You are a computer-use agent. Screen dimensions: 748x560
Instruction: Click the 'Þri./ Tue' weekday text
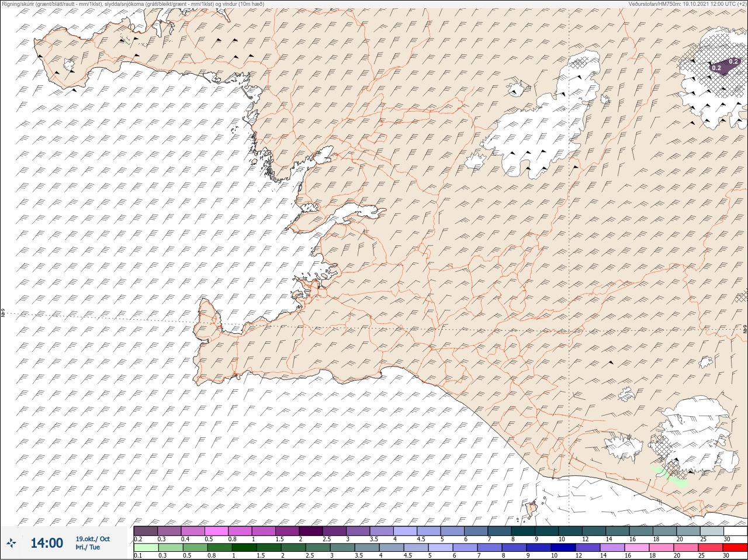[88, 547]
